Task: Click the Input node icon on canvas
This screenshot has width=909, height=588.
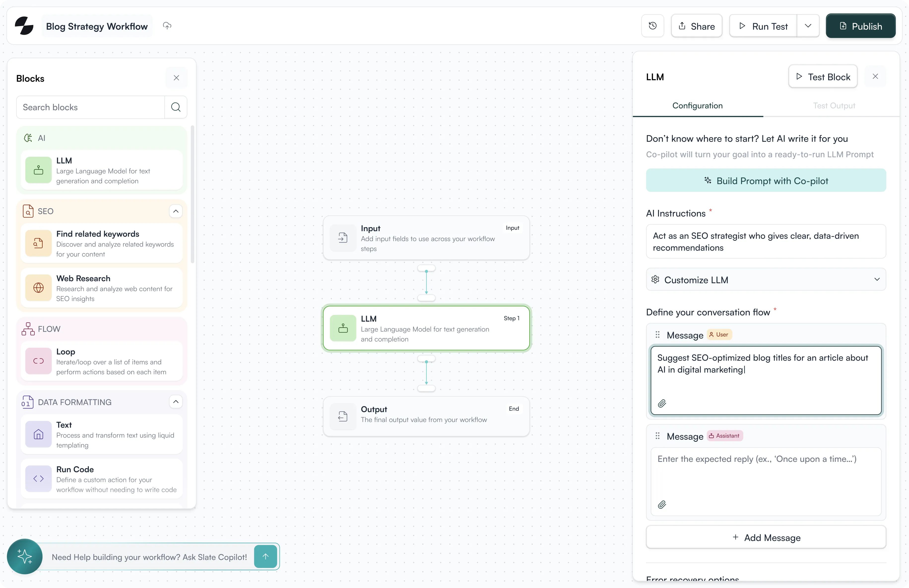Action: (x=343, y=238)
